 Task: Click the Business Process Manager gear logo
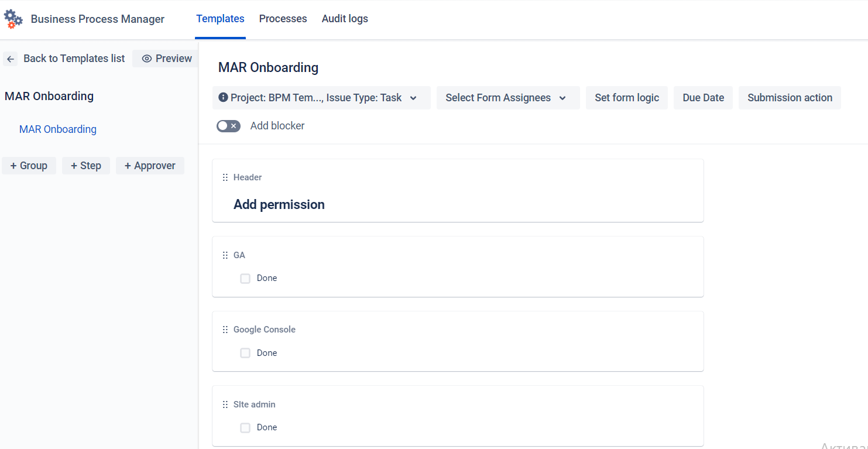[13, 18]
